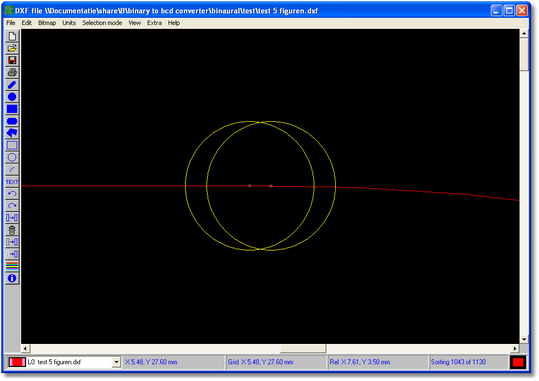Open the Selection mode menu
The width and height of the screenshot is (539, 381).
click(102, 23)
